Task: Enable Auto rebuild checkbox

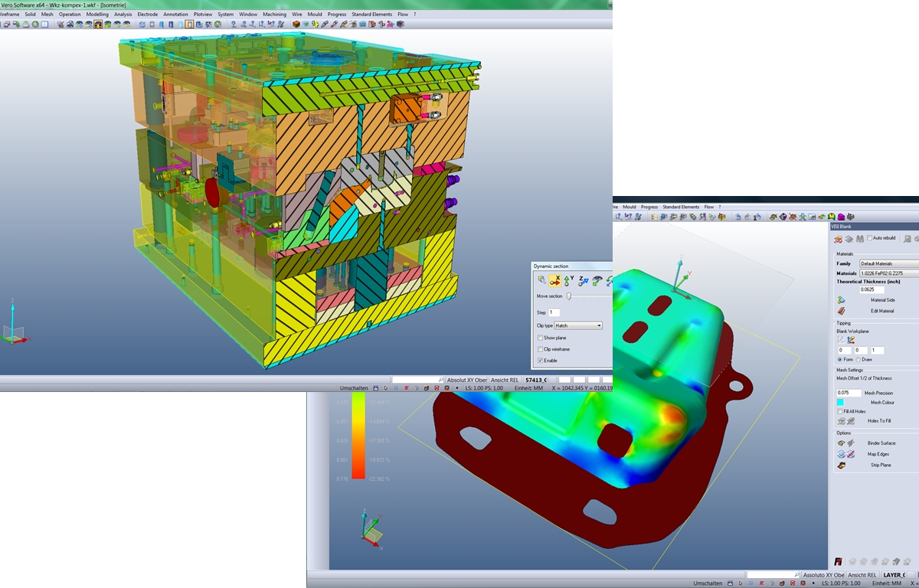Action: point(869,238)
